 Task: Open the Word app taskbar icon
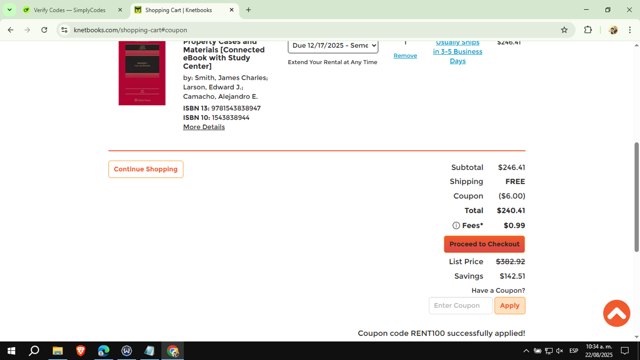(127, 351)
